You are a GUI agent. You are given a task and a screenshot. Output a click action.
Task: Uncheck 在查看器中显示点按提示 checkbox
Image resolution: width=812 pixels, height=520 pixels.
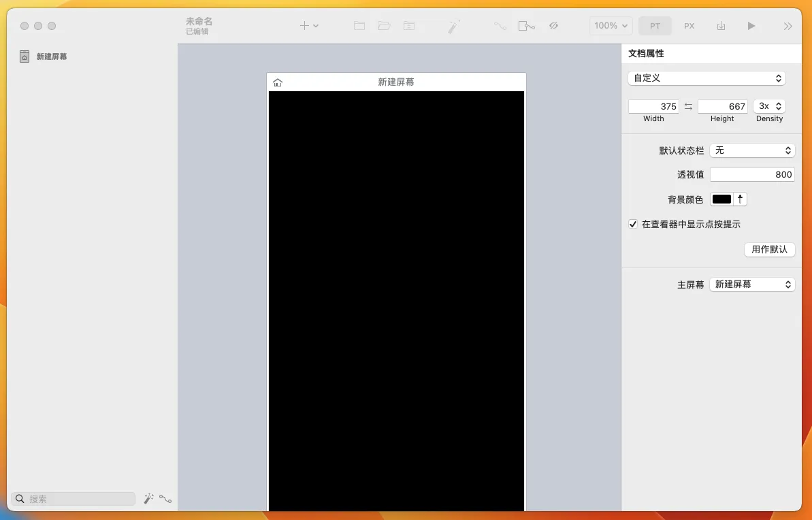click(633, 224)
